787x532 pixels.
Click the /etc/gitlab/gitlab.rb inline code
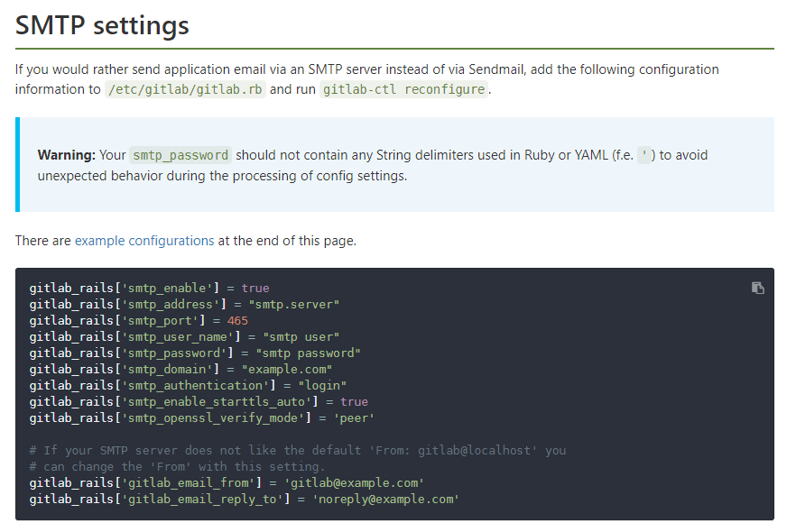(184, 89)
